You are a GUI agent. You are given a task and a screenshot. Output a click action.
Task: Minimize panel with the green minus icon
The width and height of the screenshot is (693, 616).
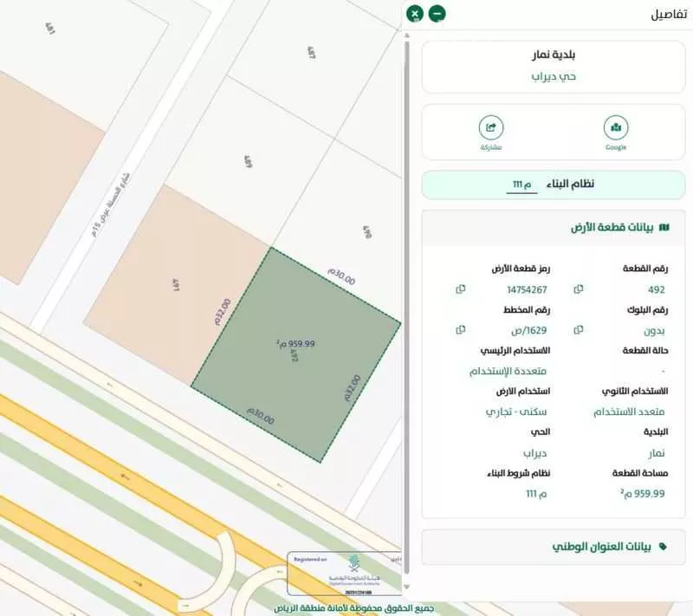tap(437, 13)
